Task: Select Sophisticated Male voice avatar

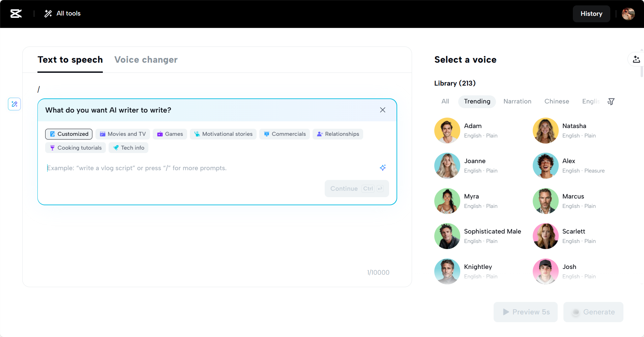Action: click(x=447, y=236)
